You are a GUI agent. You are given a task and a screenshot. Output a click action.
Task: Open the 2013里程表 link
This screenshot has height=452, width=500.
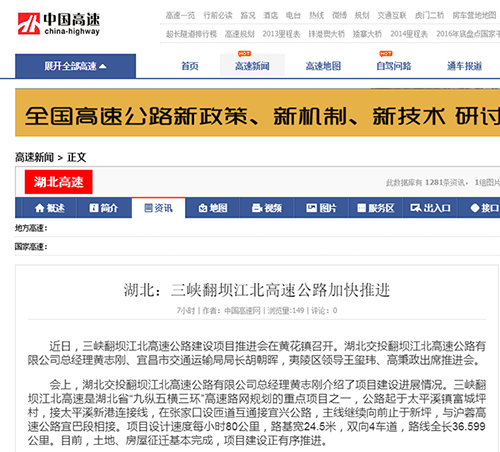281,34
